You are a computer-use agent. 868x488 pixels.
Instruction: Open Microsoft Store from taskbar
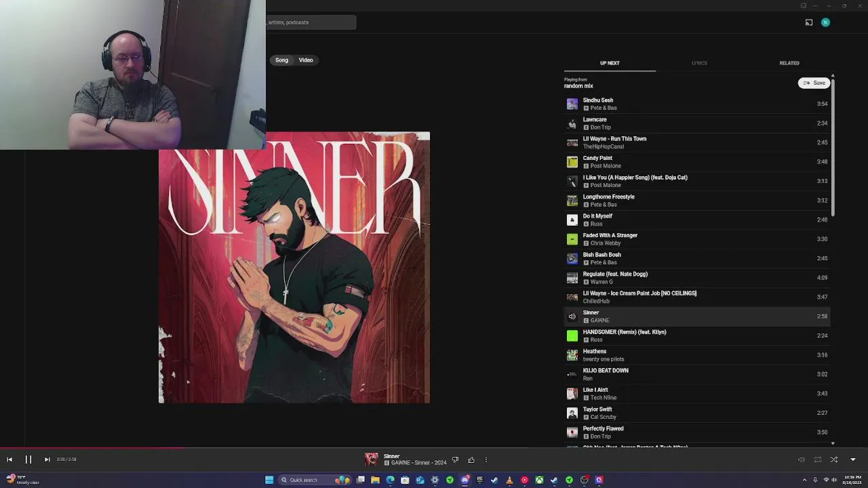click(x=405, y=480)
